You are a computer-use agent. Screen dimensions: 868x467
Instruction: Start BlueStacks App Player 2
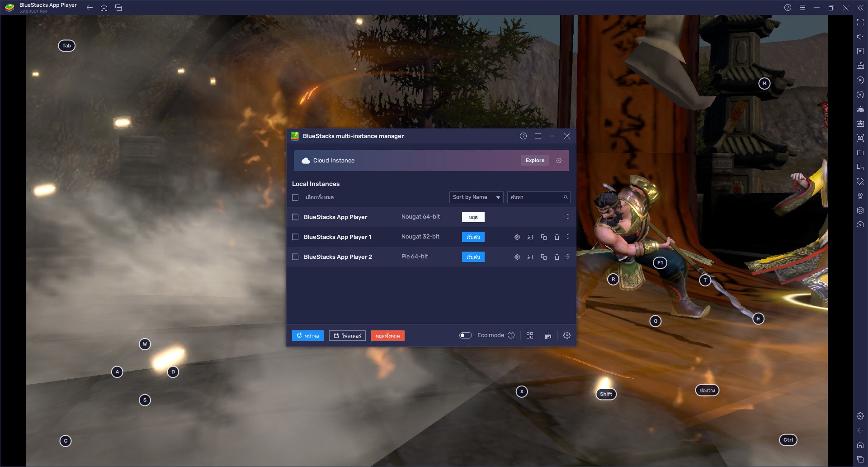point(473,257)
